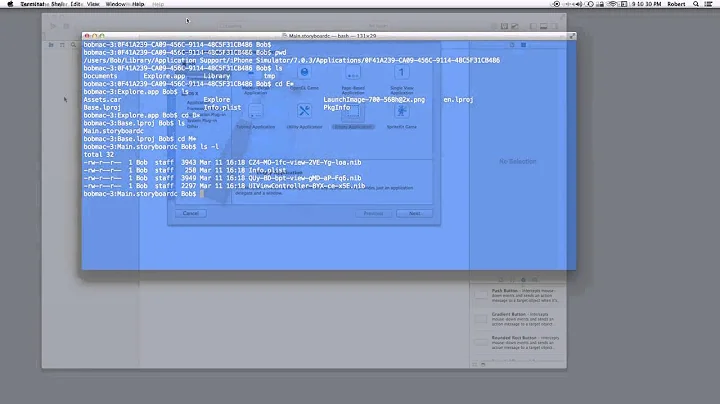Open Notification Center list icon
The width and height of the screenshot is (720, 404).
click(709, 4)
